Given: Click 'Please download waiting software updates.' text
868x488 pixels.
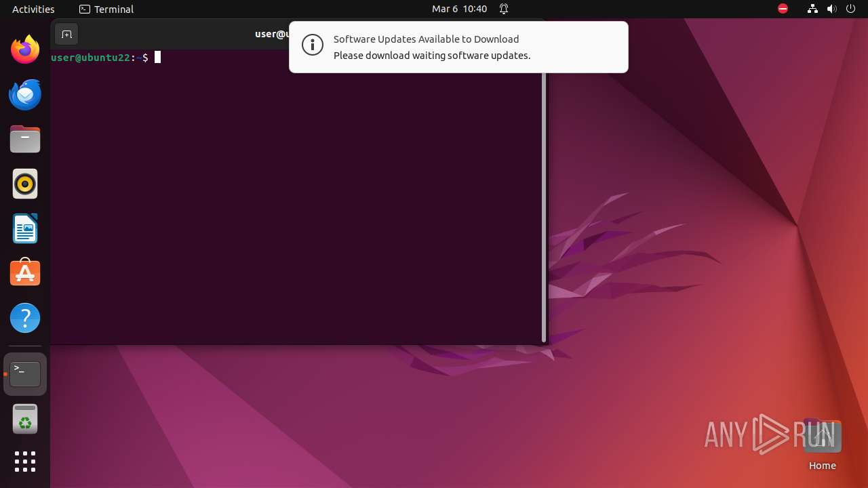Looking at the screenshot, I should [432, 56].
